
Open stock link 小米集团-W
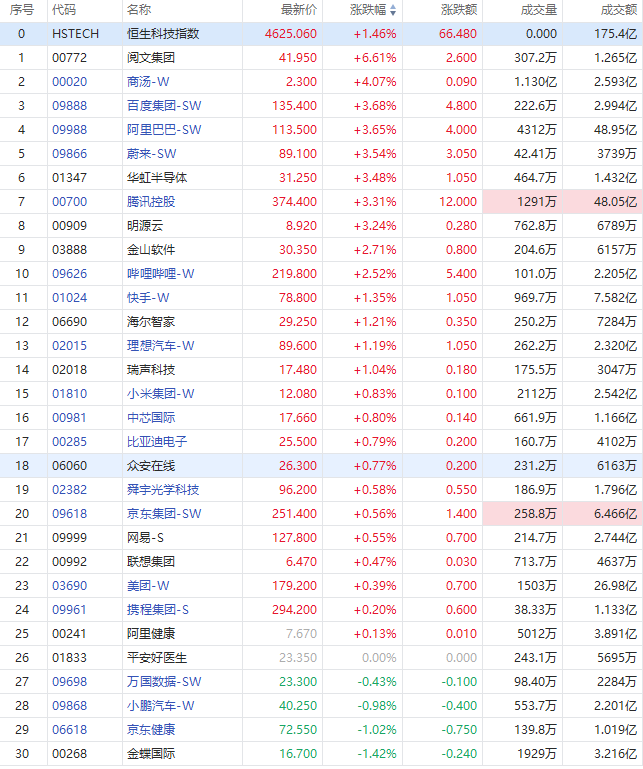coord(161,394)
